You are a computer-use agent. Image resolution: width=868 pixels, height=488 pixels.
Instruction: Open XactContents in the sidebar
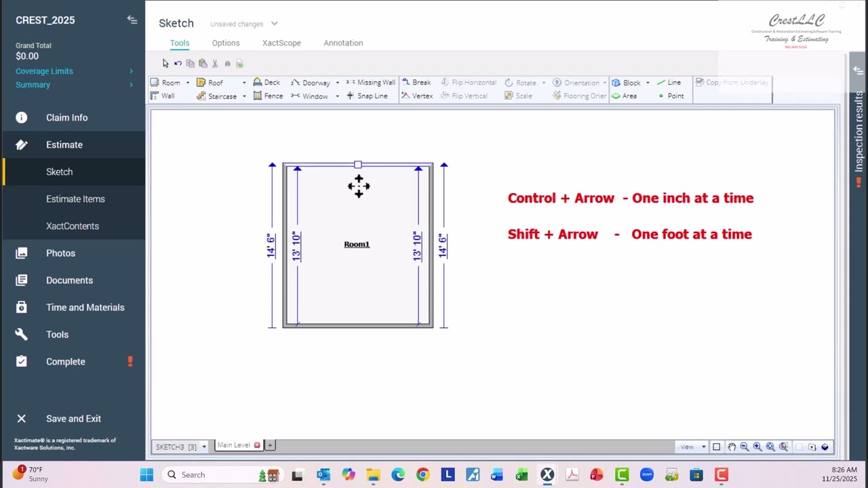pos(74,226)
